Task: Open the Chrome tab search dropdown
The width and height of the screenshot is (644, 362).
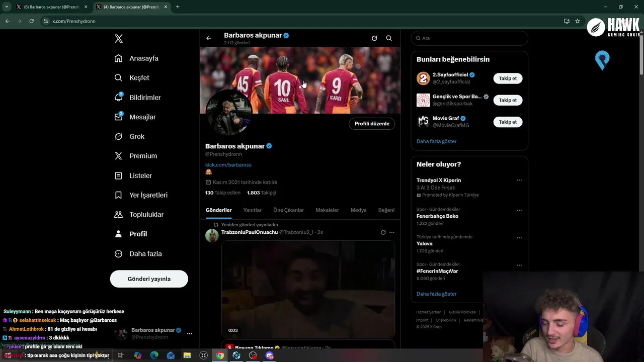Action: point(7,7)
